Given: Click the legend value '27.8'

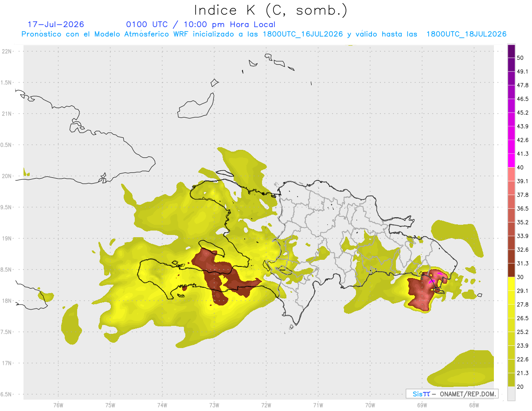Looking at the screenshot, I should tap(523, 305).
